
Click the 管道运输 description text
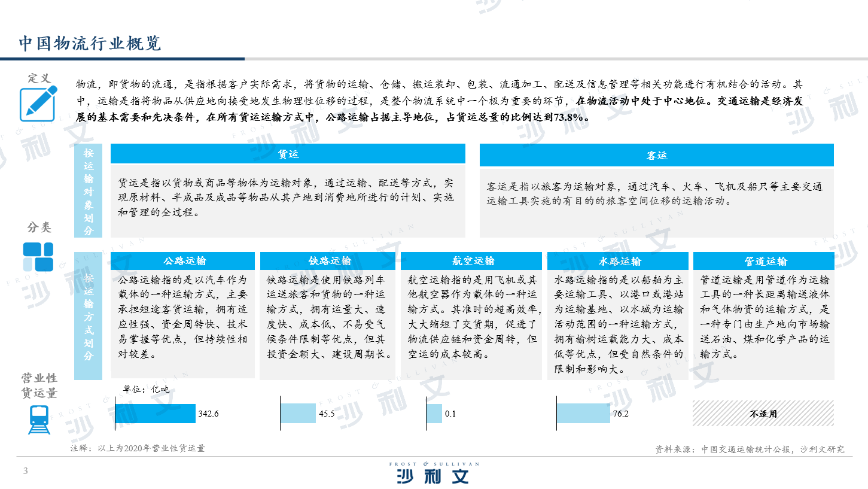pyautogui.click(x=765, y=317)
